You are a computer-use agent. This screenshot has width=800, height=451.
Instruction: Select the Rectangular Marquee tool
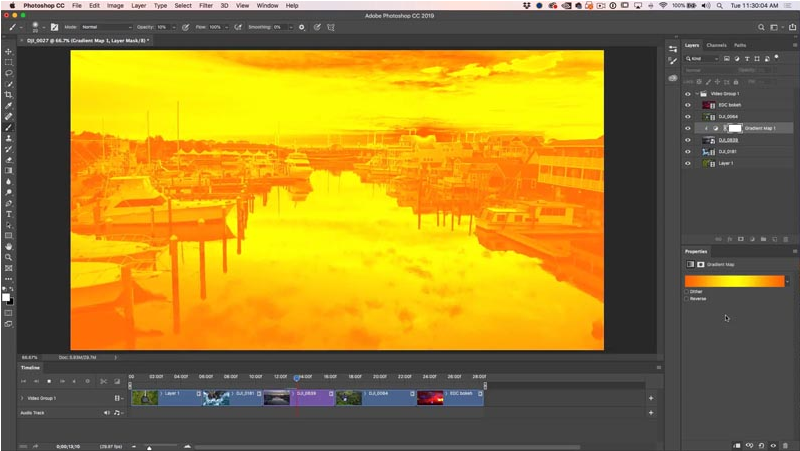coord(9,62)
